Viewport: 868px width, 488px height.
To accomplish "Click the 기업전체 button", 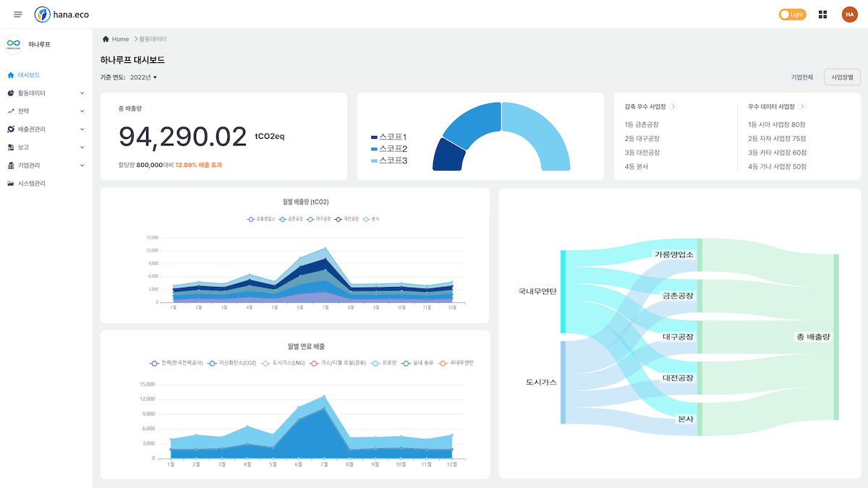I will click(x=802, y=77).
